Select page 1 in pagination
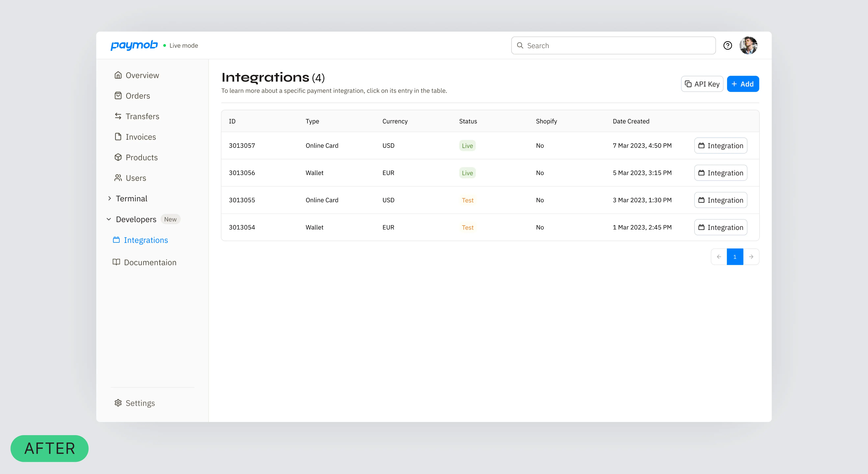868x474 pixels. (735, 257)
